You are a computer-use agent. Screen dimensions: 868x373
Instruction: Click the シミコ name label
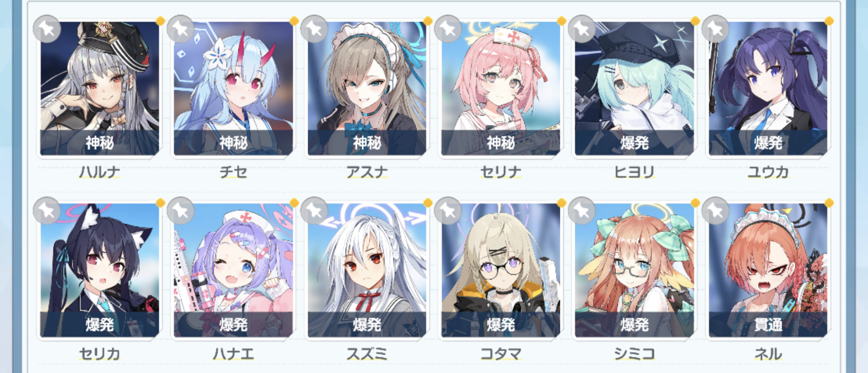(634, 354)
